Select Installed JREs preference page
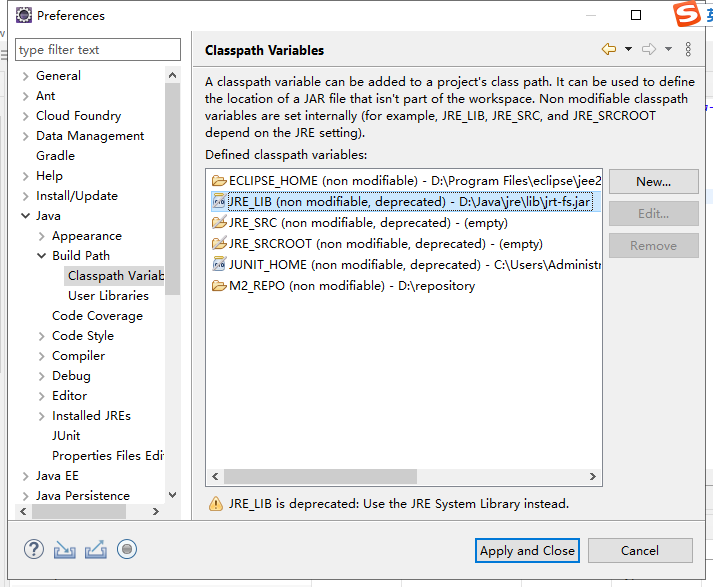Viewport: 713px width, 587px height. click(x=91, y=416)
